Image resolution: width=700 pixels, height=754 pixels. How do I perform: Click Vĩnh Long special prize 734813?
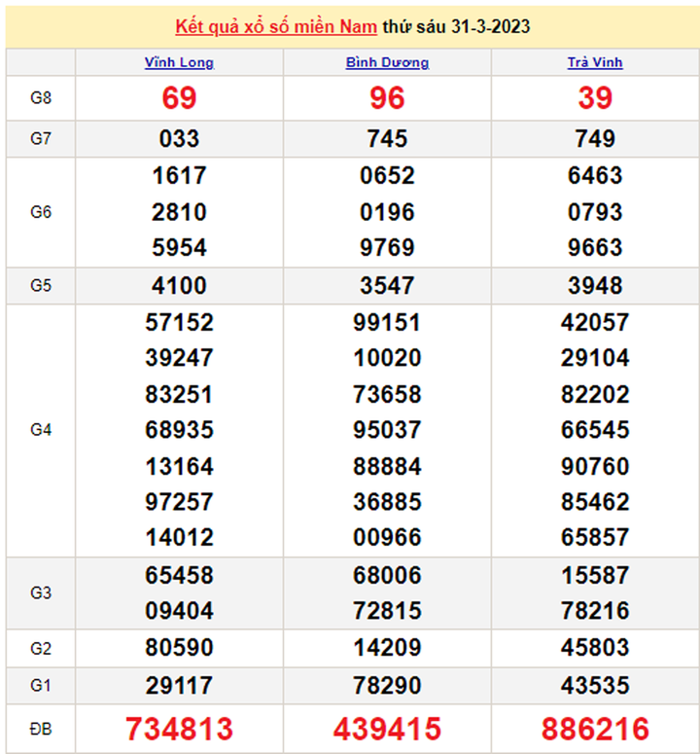click(x=179, y=728)
